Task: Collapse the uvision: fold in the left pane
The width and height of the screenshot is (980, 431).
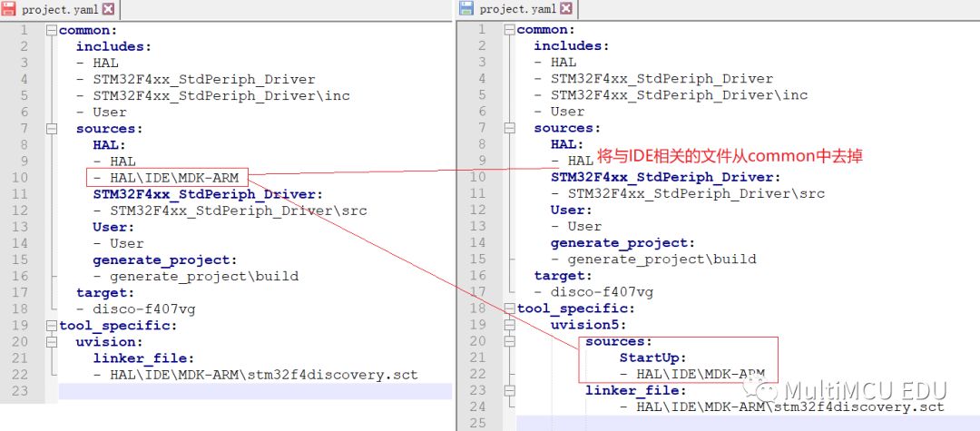Action: [x=52, y=342]
